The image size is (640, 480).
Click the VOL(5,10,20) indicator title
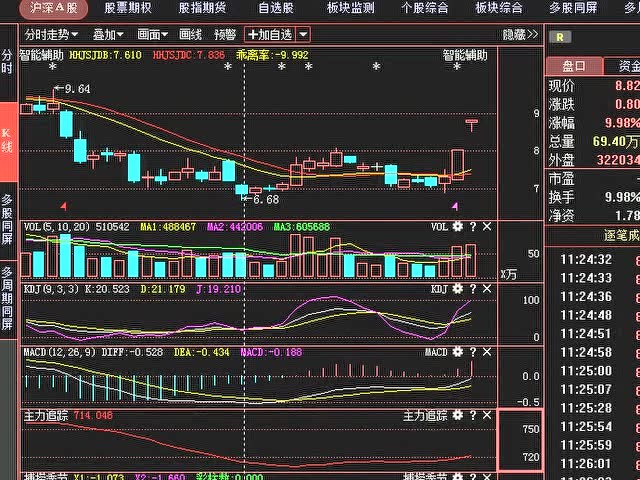pos(57,227)
